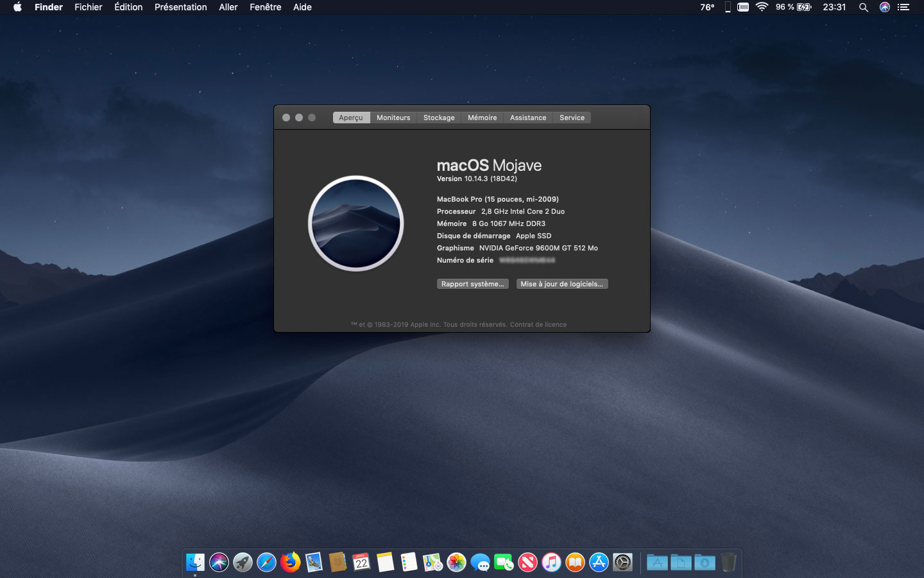Open Calendar showing 22 in Dock
The height and width of the screenshot is (578, 924).
(361, 563)
